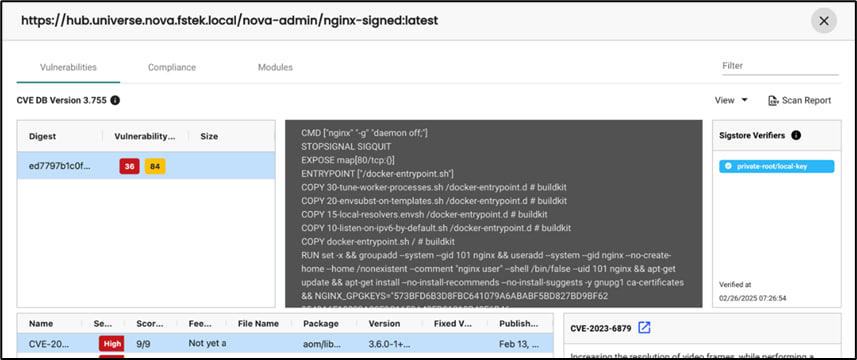Image resolution: width=857 pixels, height=360 pixels.
Task: Sort by the Score column header
Action: tap(149, 323)
